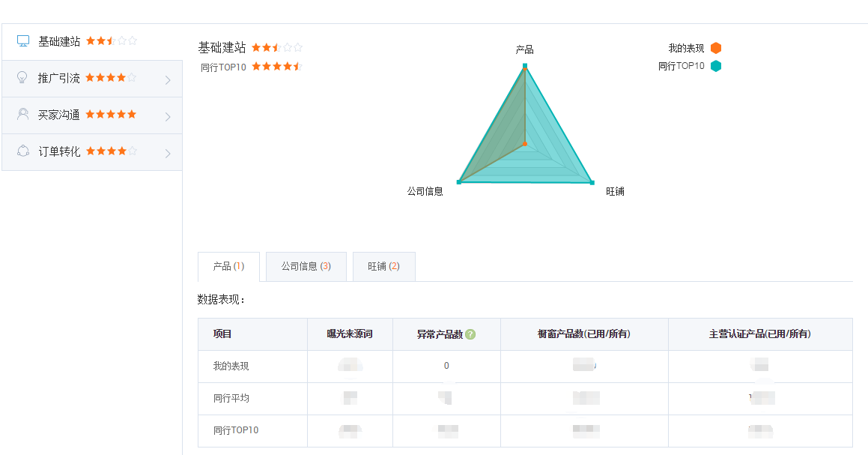Click the 旺铺 axis label on radar chart

(615, 191)
